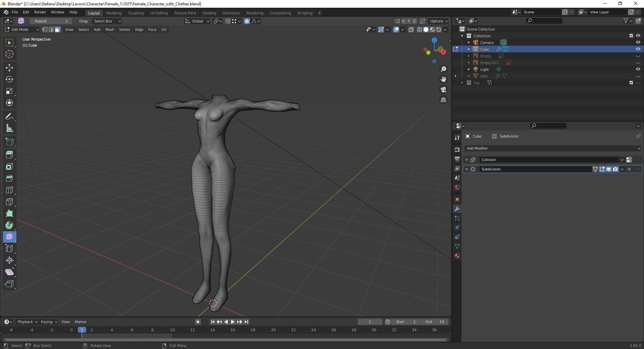Hide the Light object in viewport
The image size is (644, 349).
point(638,69)
